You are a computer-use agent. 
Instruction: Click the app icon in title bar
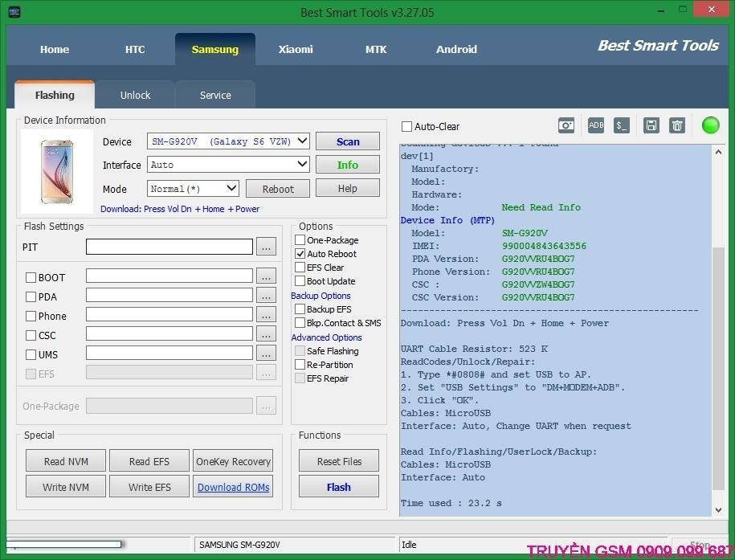tap(14, 12)
